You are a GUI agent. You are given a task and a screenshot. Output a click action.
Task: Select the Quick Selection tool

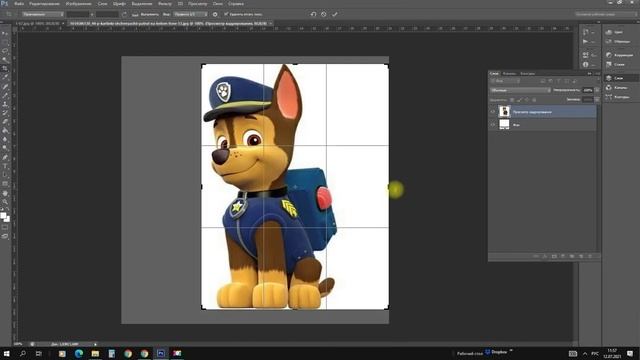point(5,60)
